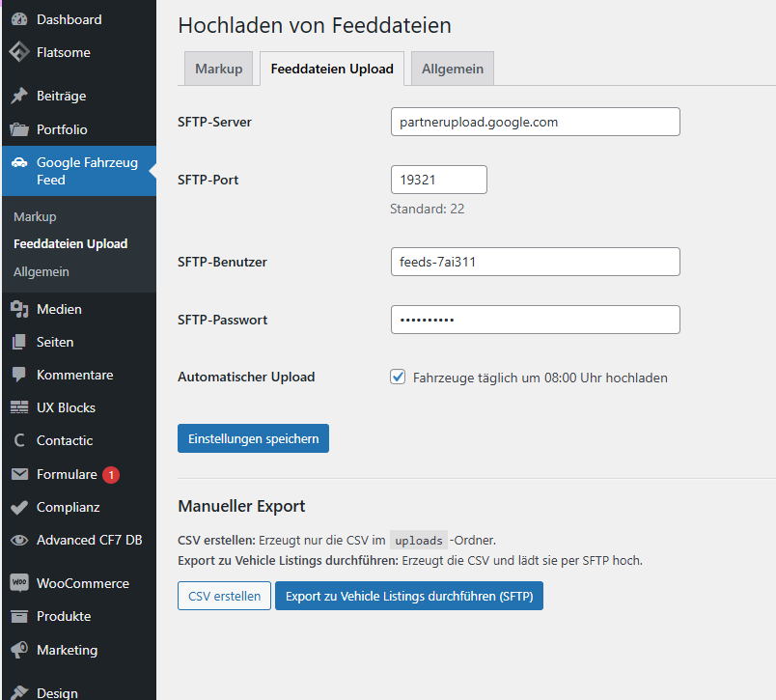
Task: Start Export zu Vehicle Listings via SFTP
Action: [409, 596]
